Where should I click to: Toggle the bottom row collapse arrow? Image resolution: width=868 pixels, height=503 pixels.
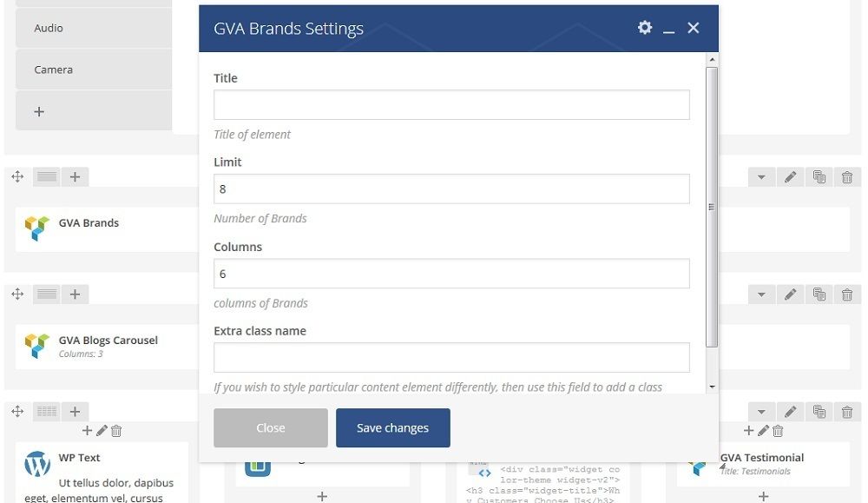point(762,412)
